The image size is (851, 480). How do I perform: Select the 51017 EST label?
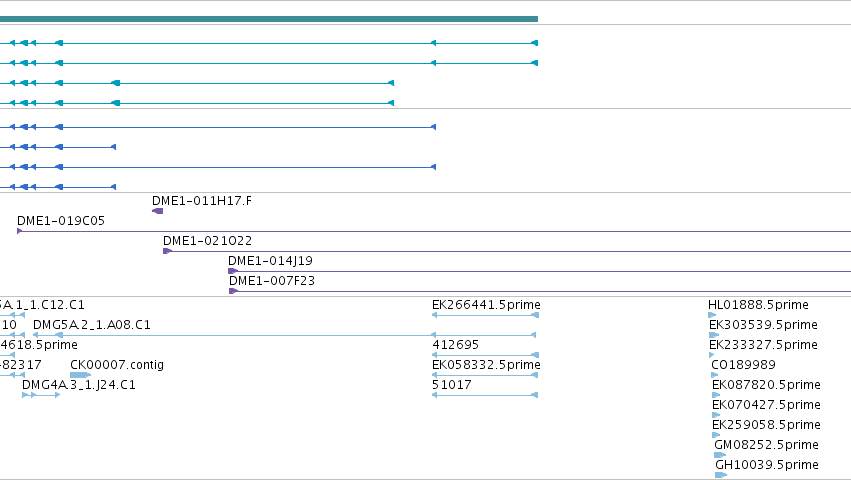(452, 385)
